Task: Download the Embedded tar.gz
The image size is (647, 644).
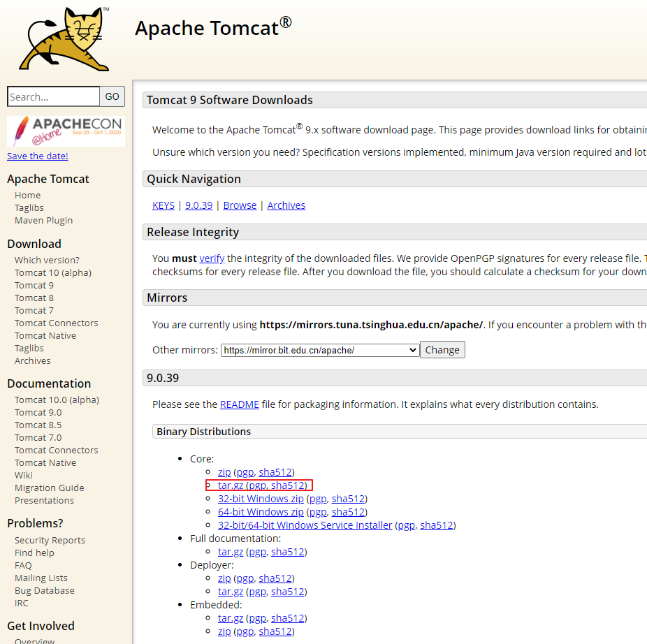Action: [231, 618]
